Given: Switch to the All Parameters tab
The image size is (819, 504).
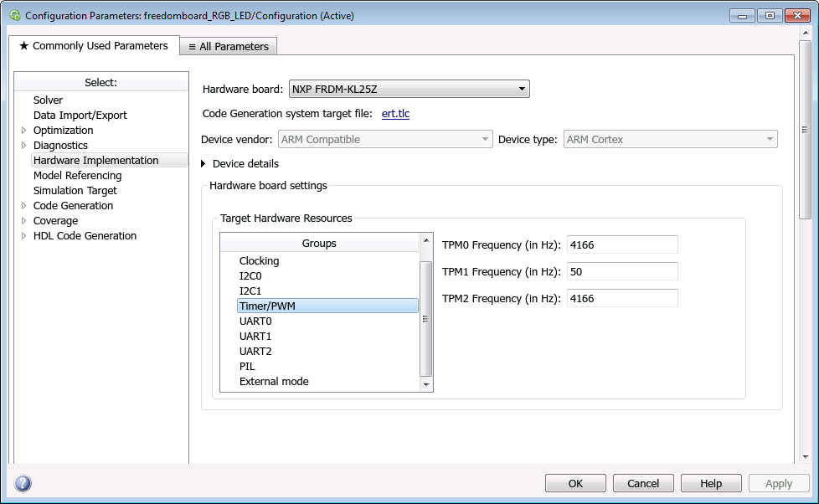Looking at the screenshot, I should [229, 47].
